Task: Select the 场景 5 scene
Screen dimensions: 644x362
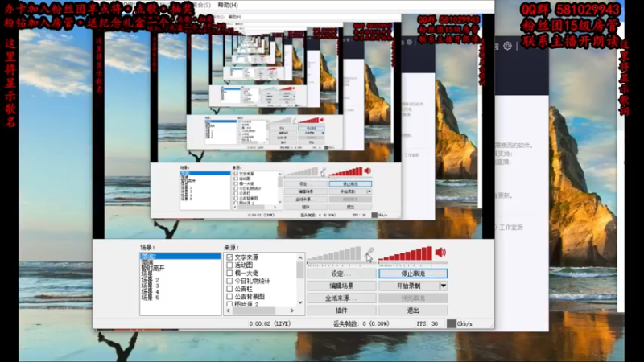Action: click(150, 298)
